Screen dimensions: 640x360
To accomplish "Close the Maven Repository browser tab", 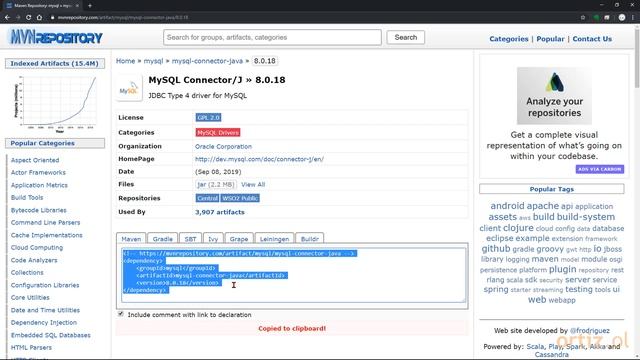I will [77, 6].
